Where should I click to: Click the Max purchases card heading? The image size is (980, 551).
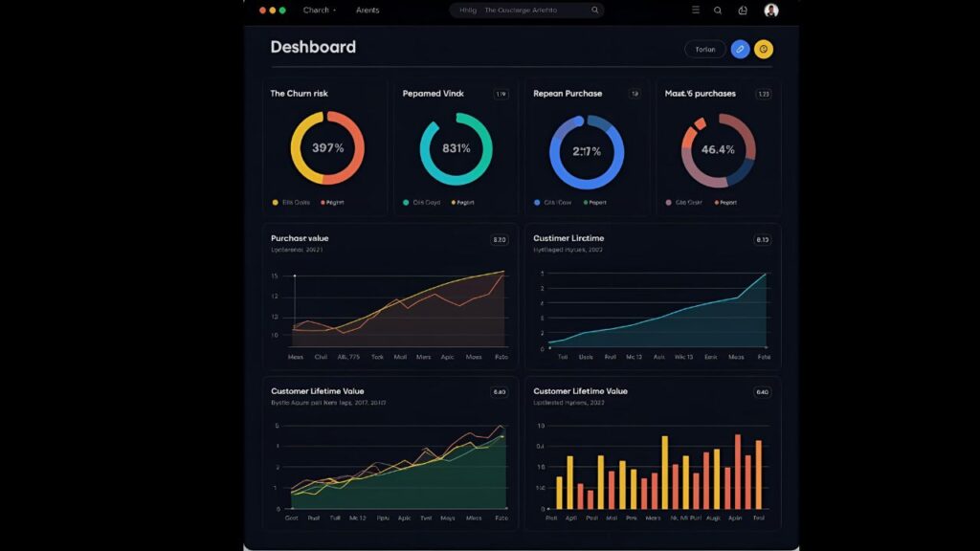700,94
